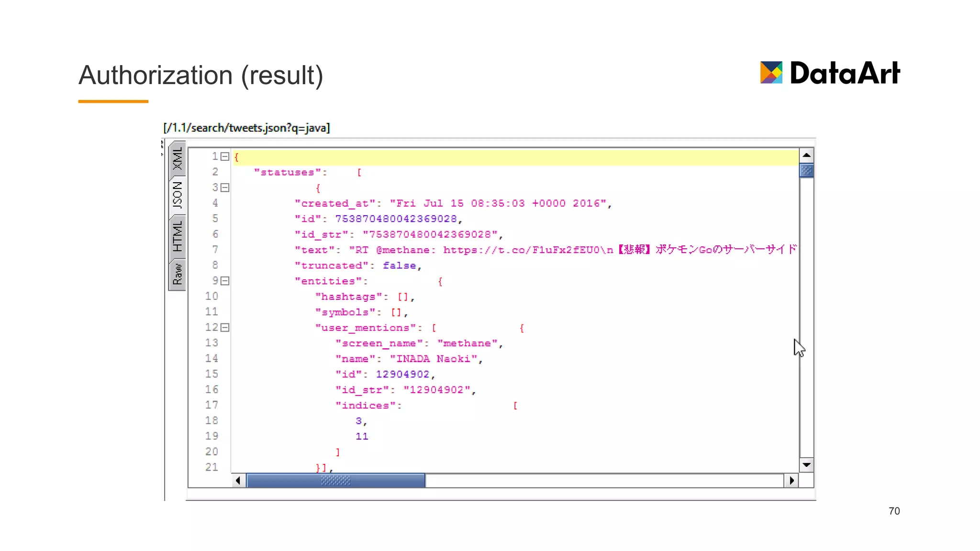This screenshot has width=980, height=551.
Task: Switch to the XML tab
Action: pos(178,158)
